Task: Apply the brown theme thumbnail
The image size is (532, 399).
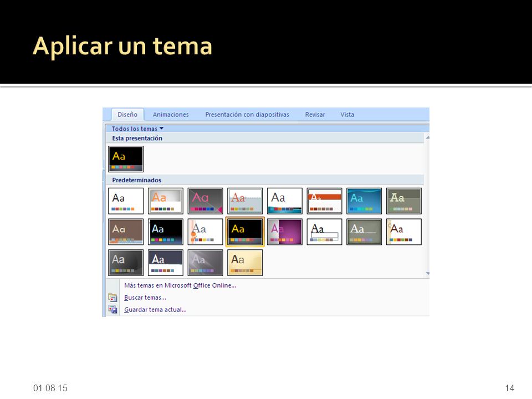Action: 126,232
